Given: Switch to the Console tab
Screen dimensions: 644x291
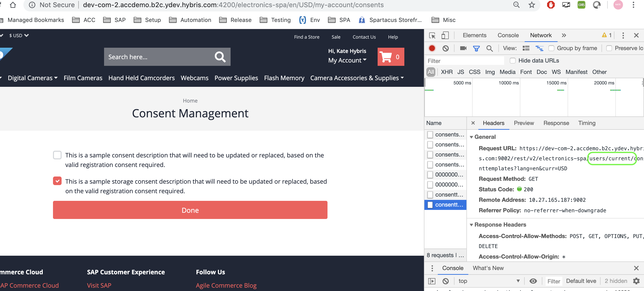Looking at the screenshot, I should coord(508,35).
